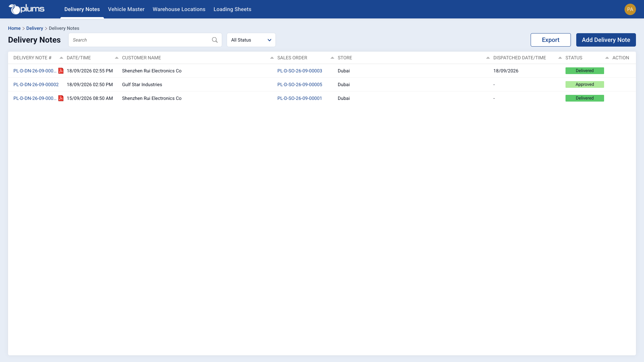Open sales order PL-D-SO-26-09-00001
644x362 pixels.
click(x=300, y=98)
